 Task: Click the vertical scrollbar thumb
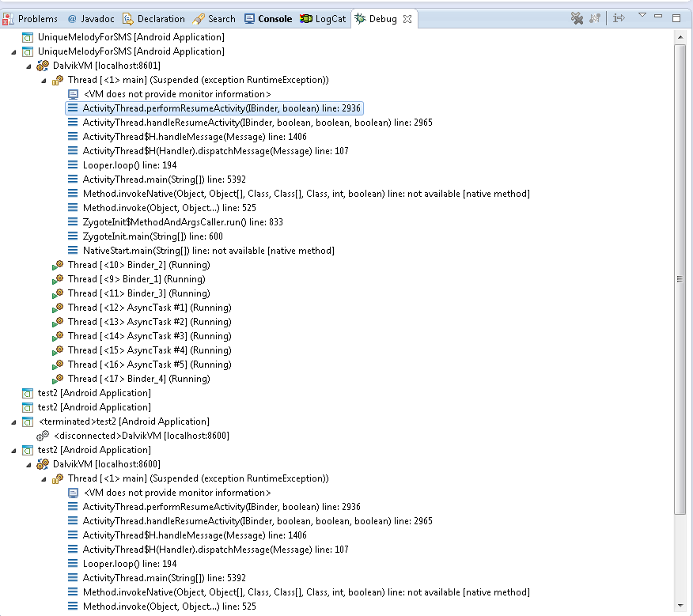680,279
